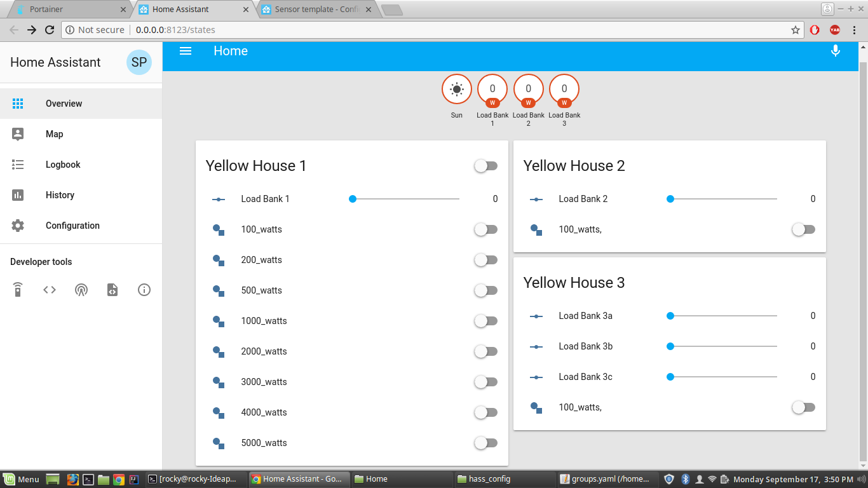Adjust the Load Bank 3b slider
This screenshot has height=488, width=868.
pos(721,346)
